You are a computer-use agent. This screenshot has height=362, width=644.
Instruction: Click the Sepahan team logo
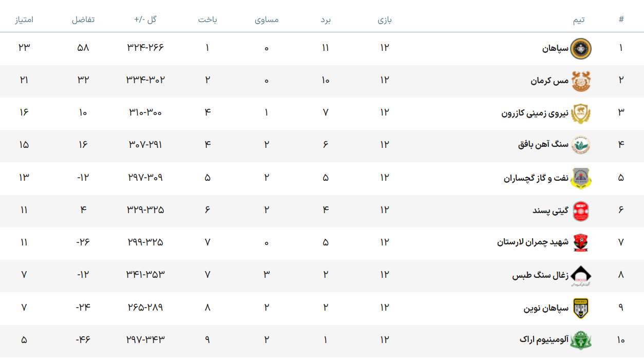point(581,49)
